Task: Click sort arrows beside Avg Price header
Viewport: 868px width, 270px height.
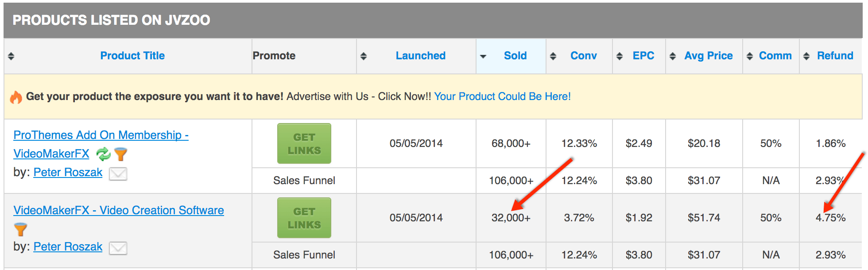Action: click(673, 56)
